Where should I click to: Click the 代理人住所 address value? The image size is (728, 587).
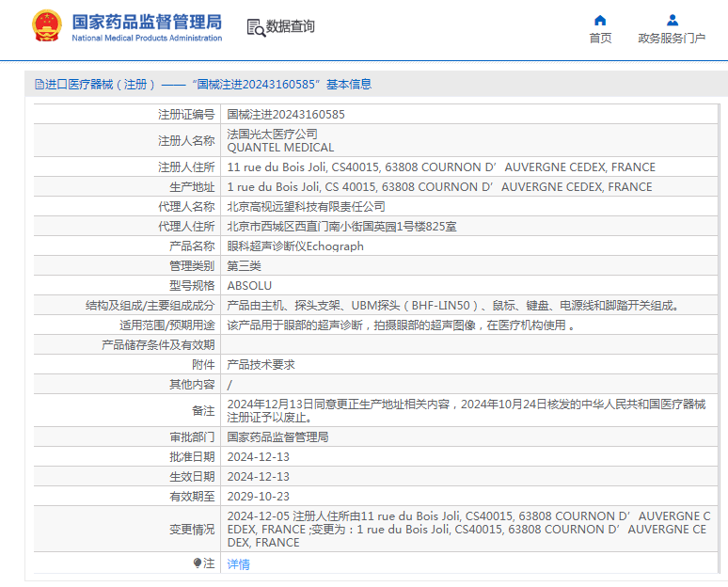(x=341, y=226)
